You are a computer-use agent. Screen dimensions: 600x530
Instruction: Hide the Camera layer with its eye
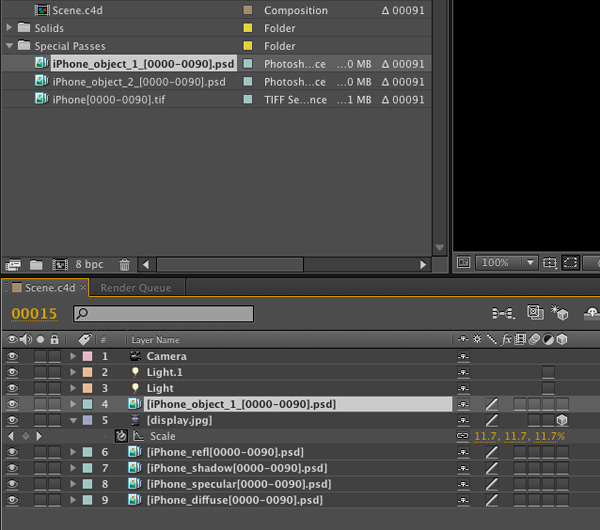[12, 356]
